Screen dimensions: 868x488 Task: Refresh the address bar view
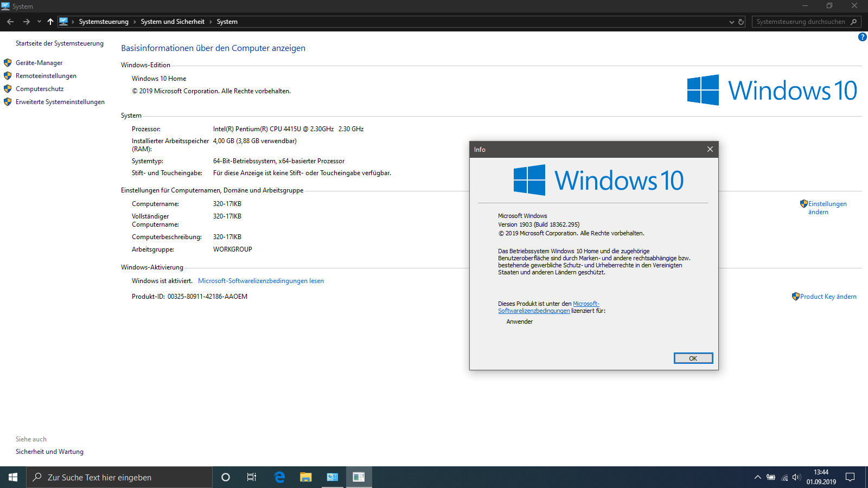click(x=741, y=22)
